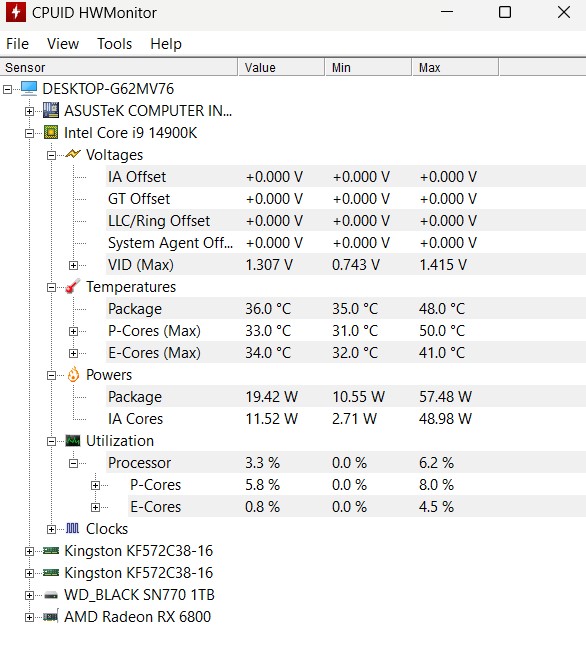Click the Temperatures thermometer icon

73,286
